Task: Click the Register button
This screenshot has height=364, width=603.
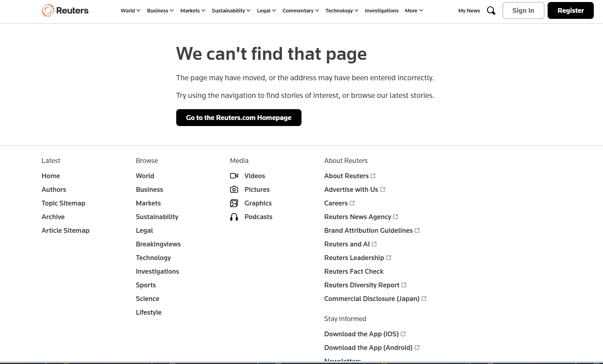Action: tap(570, 10)
